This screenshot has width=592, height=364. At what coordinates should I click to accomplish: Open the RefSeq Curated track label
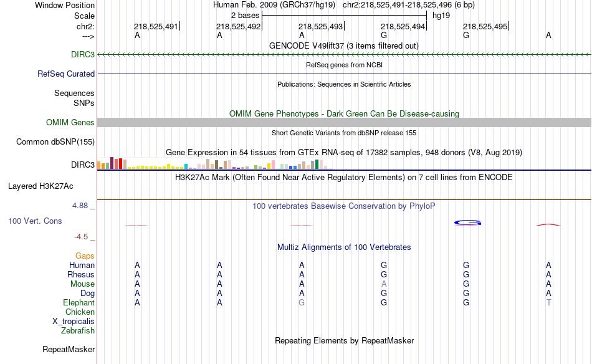click(66, 74)
